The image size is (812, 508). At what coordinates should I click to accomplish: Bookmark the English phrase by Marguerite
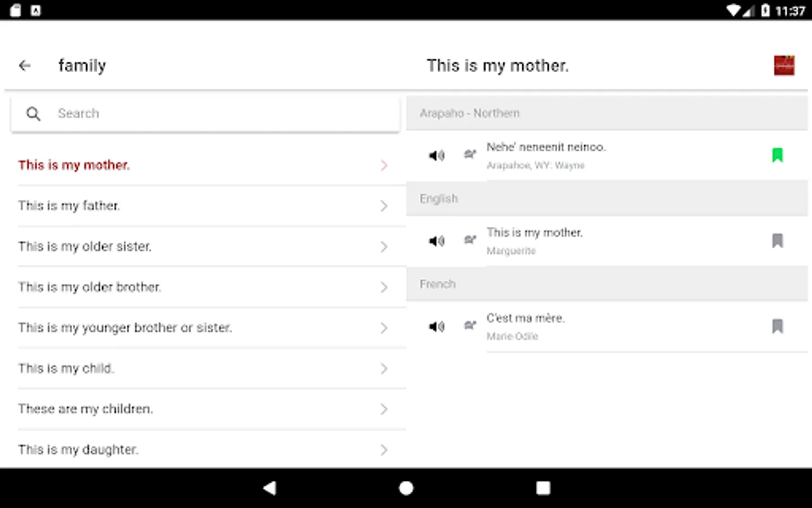click(778, 240)
